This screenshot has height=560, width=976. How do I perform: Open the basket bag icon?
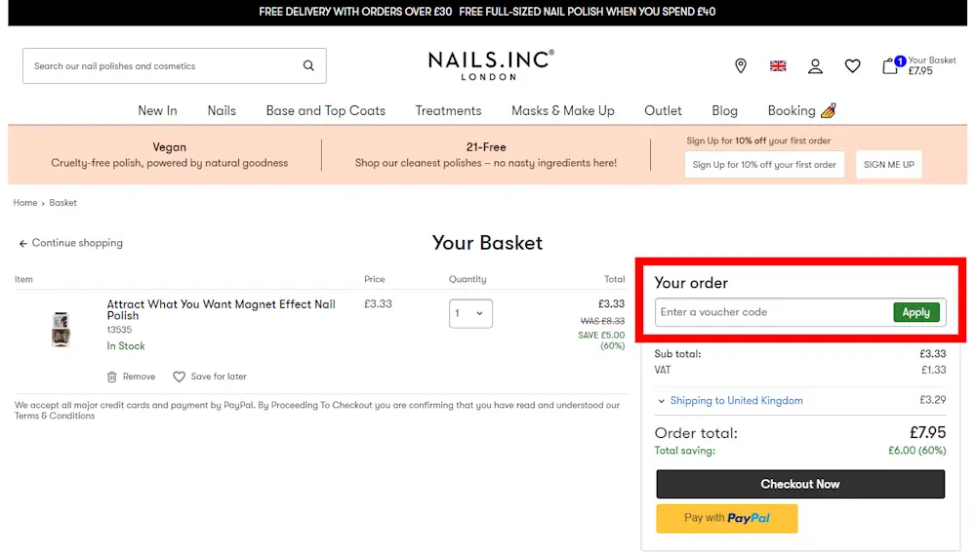click(890, 66)
